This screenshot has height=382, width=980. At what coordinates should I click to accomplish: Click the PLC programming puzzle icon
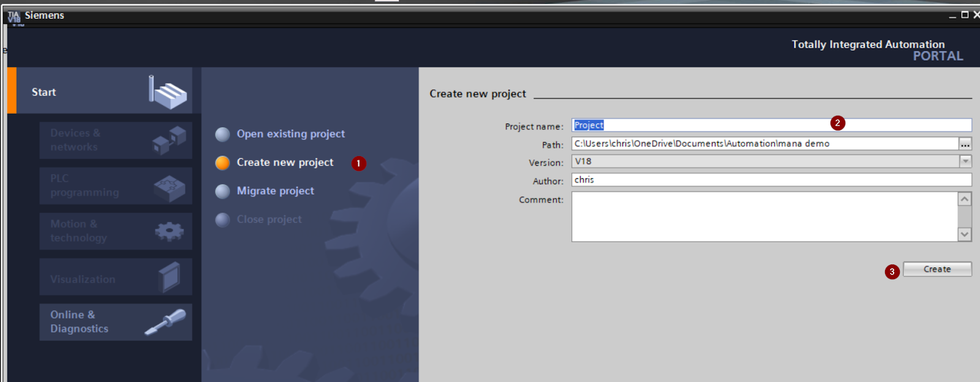[169, 188]
